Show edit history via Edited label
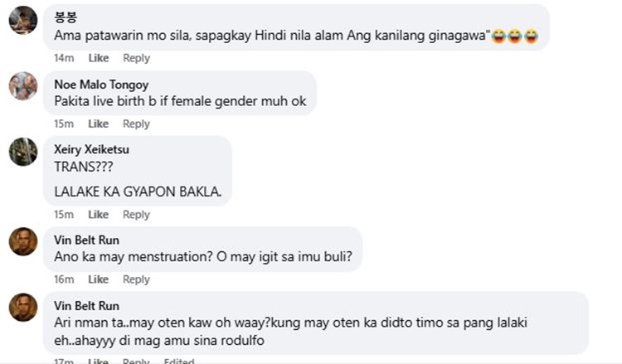The image size is (622, 364). 179,361
